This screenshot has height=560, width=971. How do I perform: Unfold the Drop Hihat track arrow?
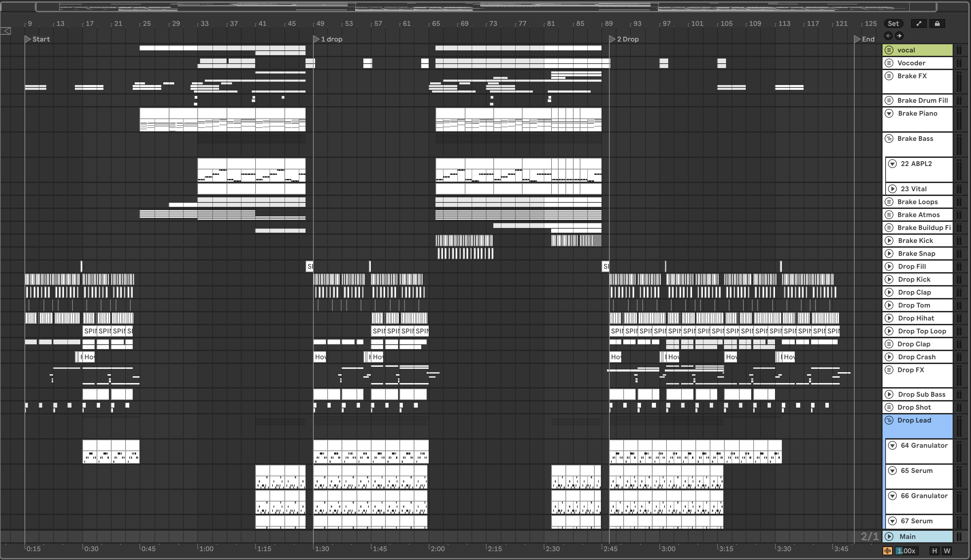coord(889,318)
